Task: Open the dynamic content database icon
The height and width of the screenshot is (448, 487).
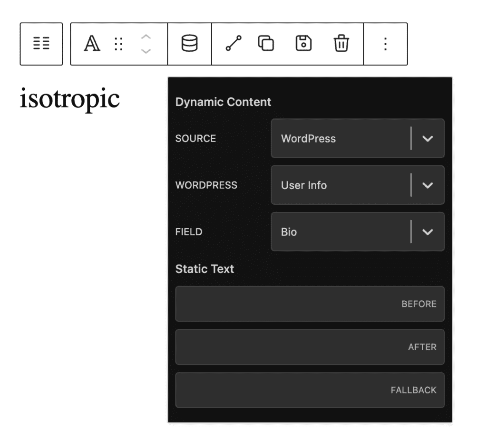Action: pos(189,43)
